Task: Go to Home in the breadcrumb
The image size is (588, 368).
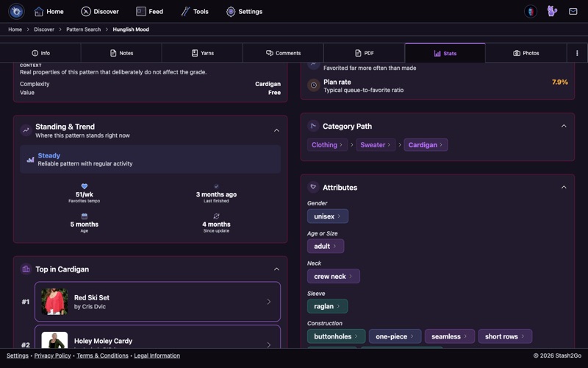Action: pyautogui.click(x=15, y=29)
